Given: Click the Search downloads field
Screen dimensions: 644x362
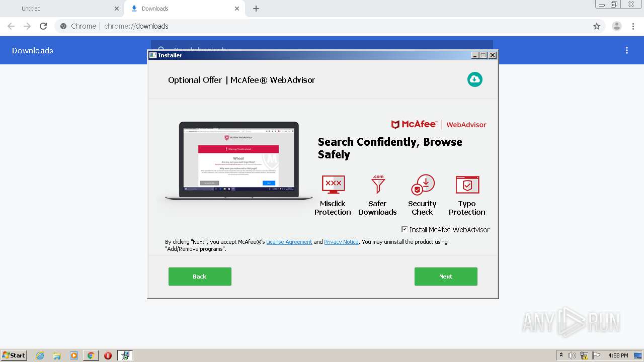Looking at the screenshot, I should (x=322, y=46).
